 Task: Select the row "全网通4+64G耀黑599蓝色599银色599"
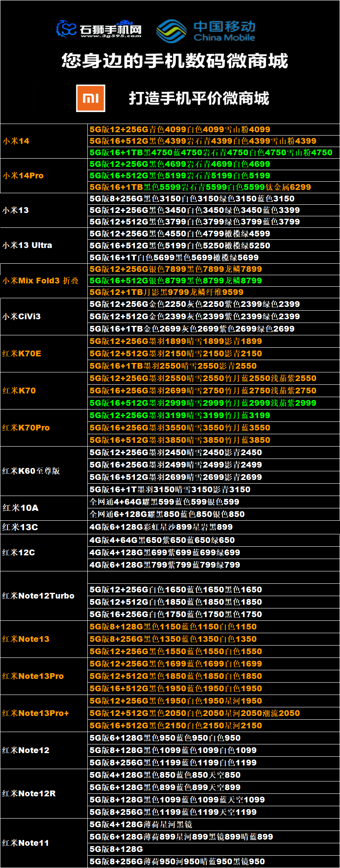pyautogui.click(x=214, y=502)
